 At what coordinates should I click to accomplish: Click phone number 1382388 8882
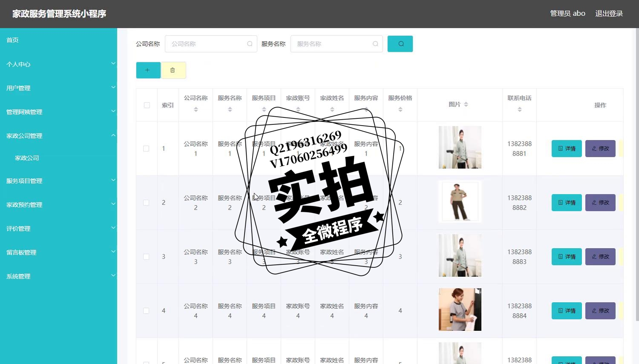point(520,203)
